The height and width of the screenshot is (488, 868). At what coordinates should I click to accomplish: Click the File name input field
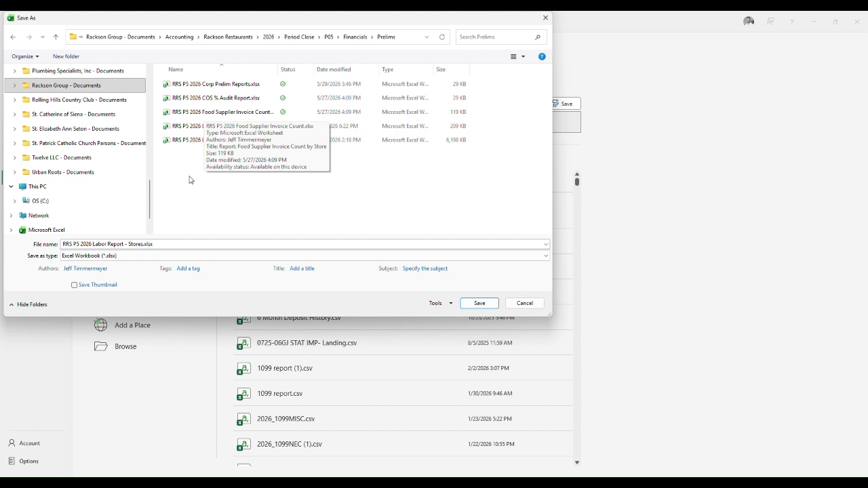(x=301, y=244)
